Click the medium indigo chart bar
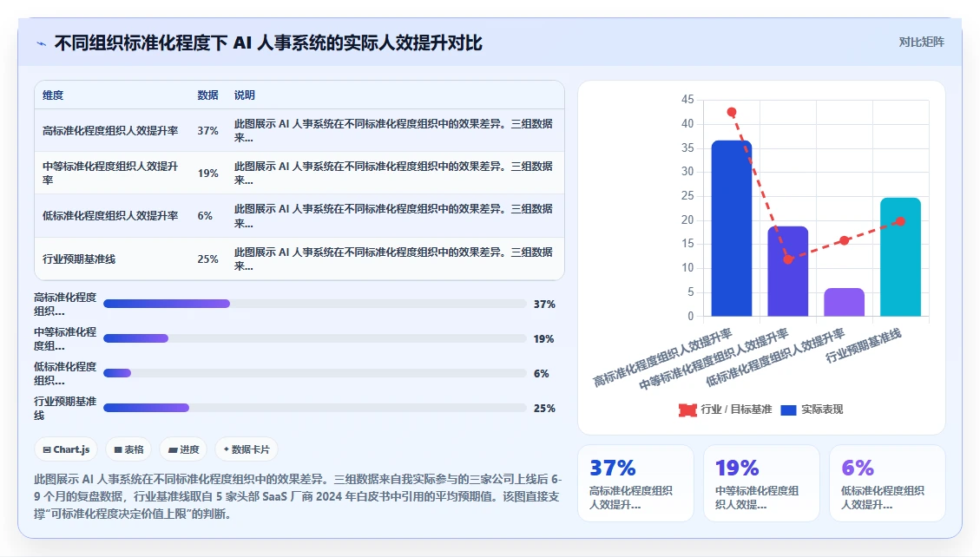The image size is (980, 557). pyautogui.click(x=787, y=272)
